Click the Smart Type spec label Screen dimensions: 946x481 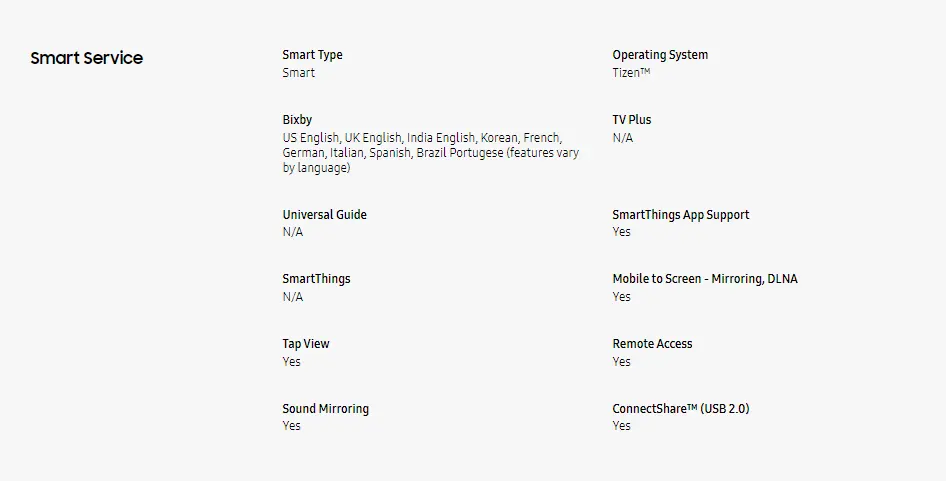point(312,55)
